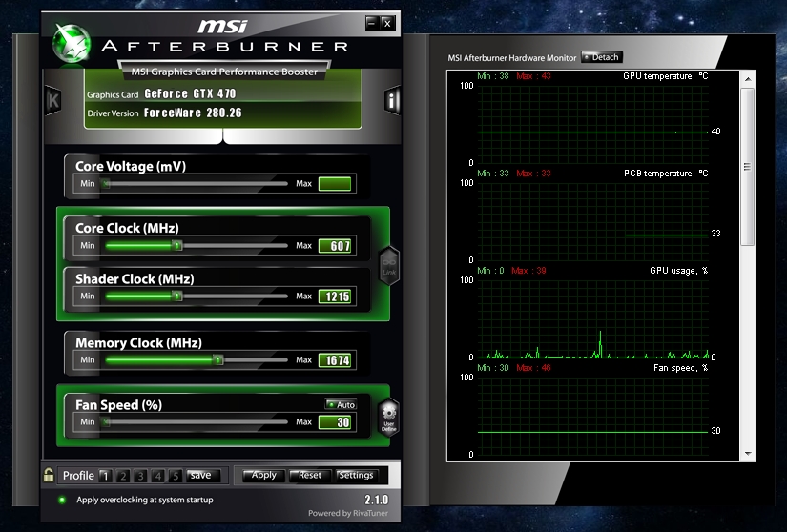
Task: Click the Core Clock slider handle
Action: click(x=177, y=246)
